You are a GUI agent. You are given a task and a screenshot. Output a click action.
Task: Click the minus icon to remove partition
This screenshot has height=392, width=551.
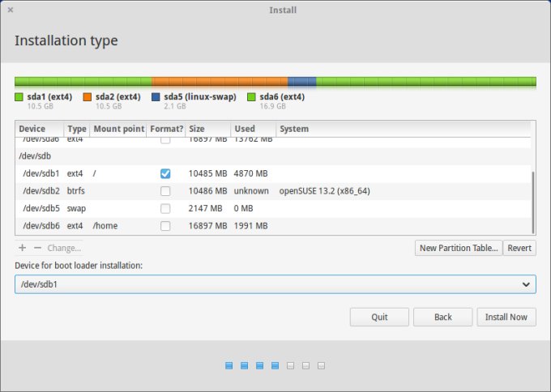pos(36,248)
